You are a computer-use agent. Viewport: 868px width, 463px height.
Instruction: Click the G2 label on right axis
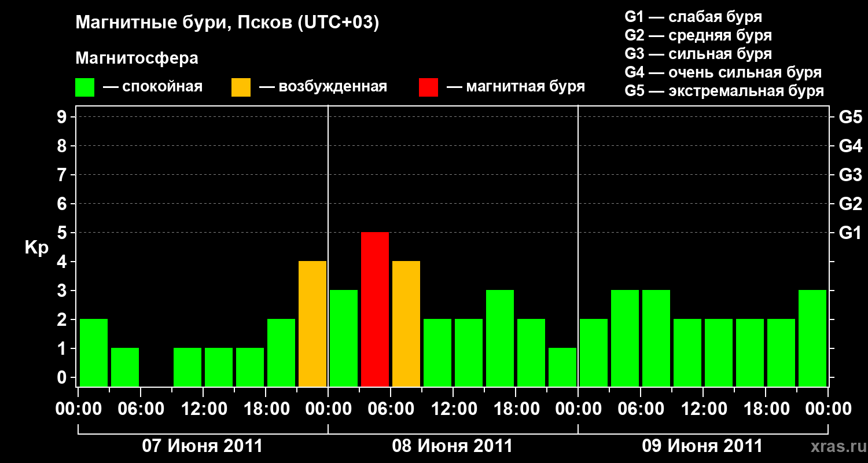(x=851, y=204)
